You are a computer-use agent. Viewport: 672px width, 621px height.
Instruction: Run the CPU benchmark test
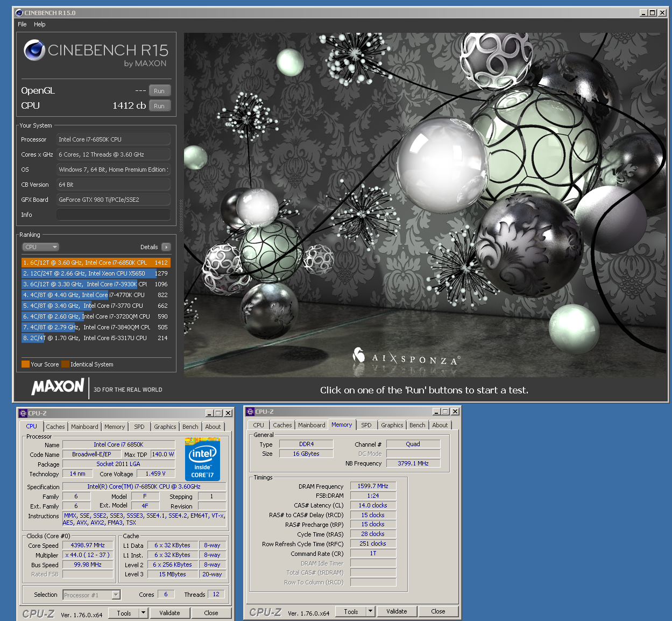[x=159, y=106]
